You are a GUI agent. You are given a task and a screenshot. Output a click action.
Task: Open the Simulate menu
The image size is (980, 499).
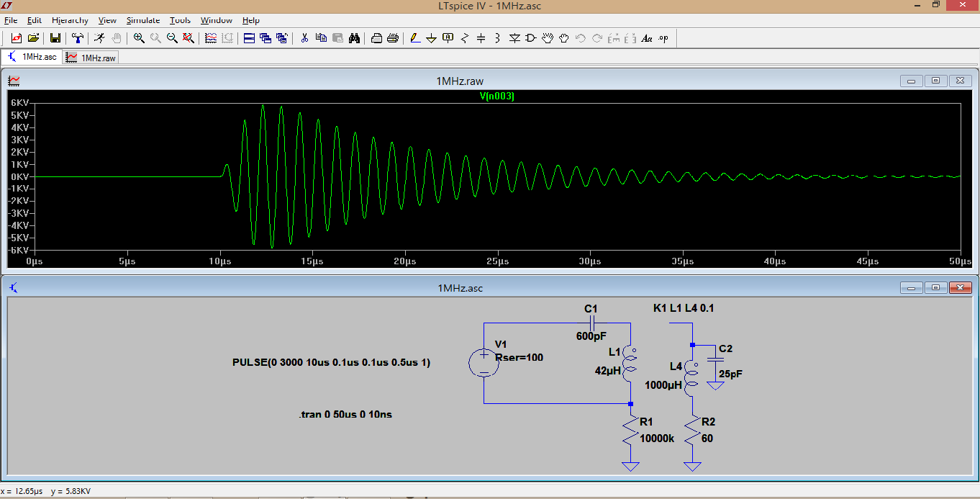point(143,20)
